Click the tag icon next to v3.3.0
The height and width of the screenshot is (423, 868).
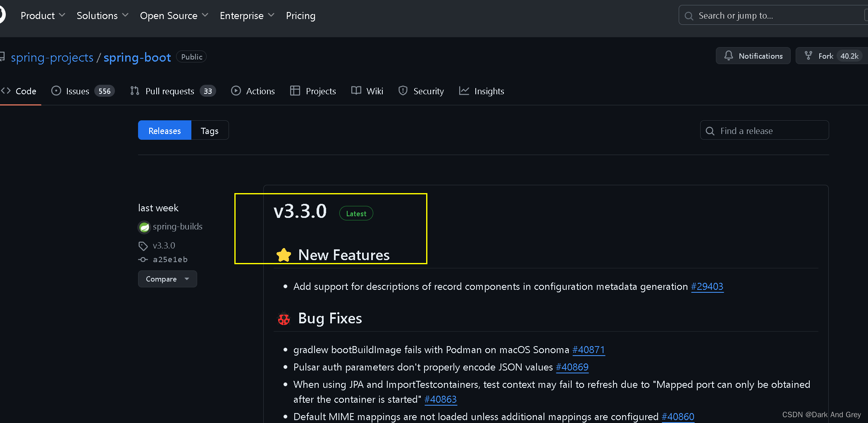(x=143, y=246)
